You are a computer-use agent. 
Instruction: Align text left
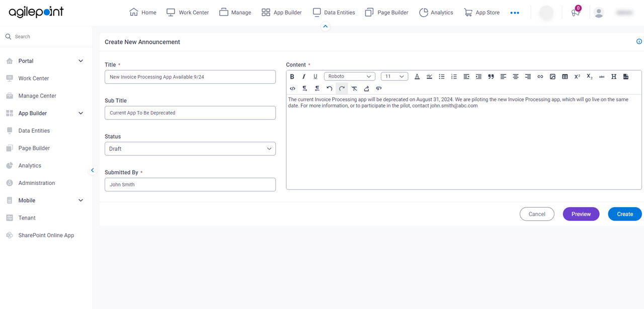[503, 77]
